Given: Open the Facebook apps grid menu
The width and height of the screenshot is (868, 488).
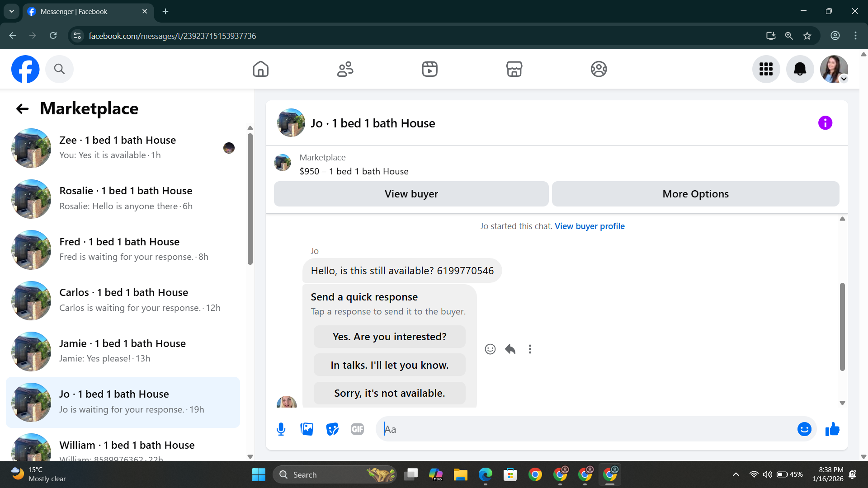Looking at the screenshot, I should pyautogui.click(x=766, y=69).
